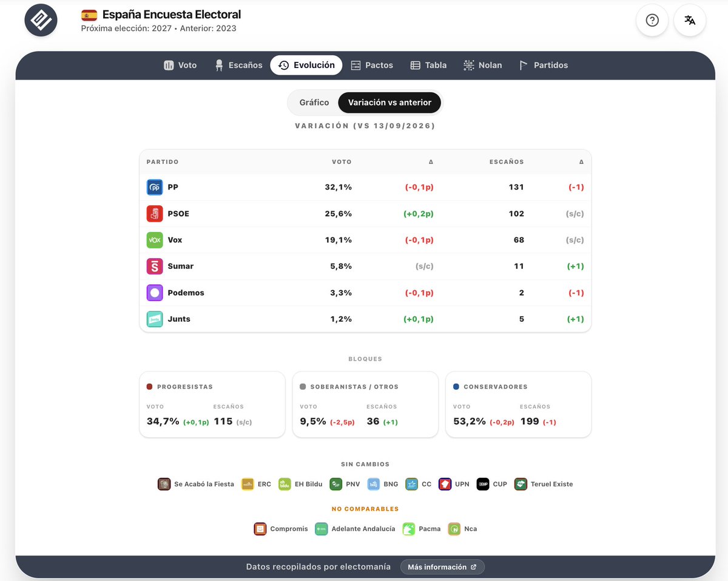This screenshot has height=581, width=728.
Task: Click the Pacma party logo
Action: 409,528
